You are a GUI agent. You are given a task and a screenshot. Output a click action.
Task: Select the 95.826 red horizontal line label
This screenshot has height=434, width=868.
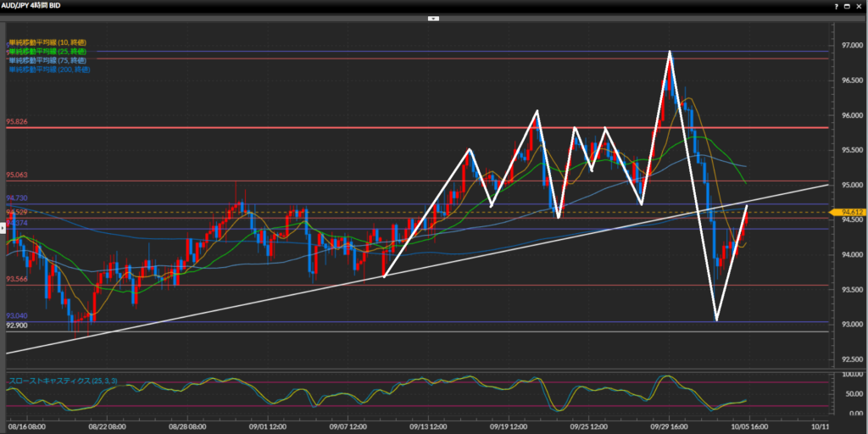[x=17, y=122]
